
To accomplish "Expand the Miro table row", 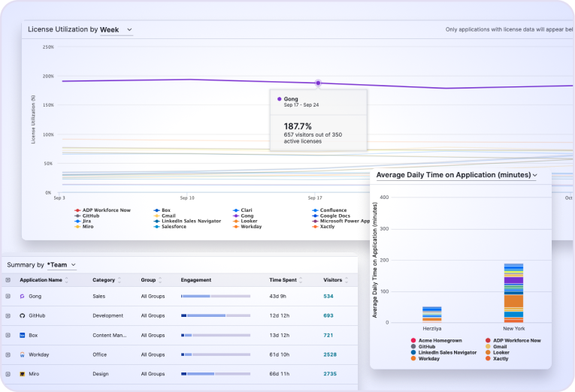I will pos(8,374).
